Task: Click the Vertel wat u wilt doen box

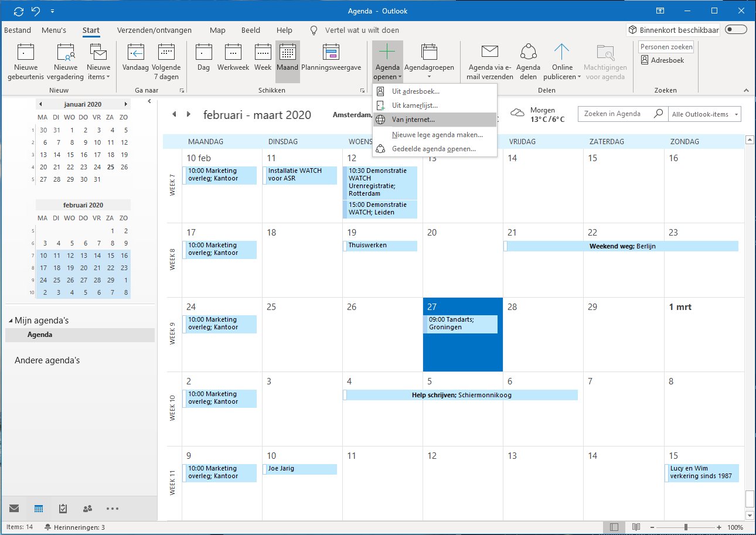Action: 361,30
